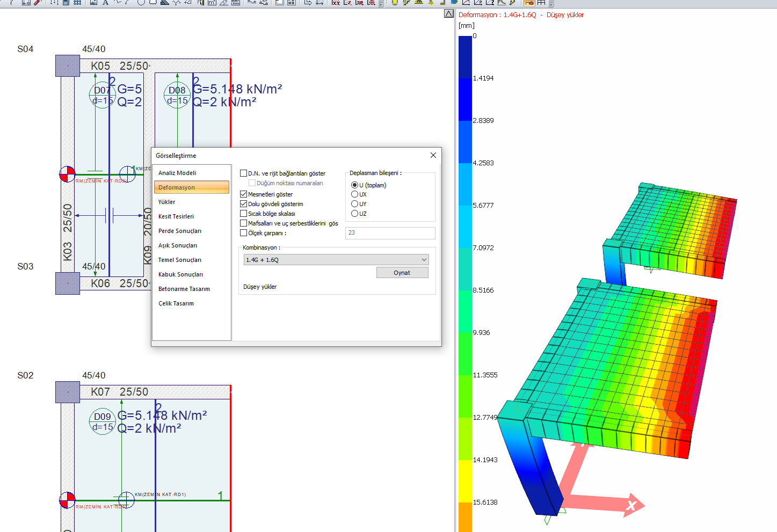This screenshot has width=777, height=532.
Task: Click dark navy legend swatch below 0
Action: (465, 57)
